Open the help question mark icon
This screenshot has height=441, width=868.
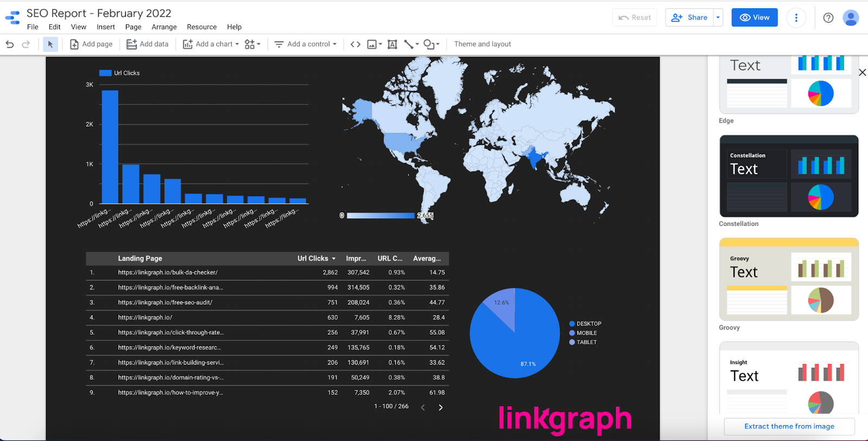click(828, 18)
